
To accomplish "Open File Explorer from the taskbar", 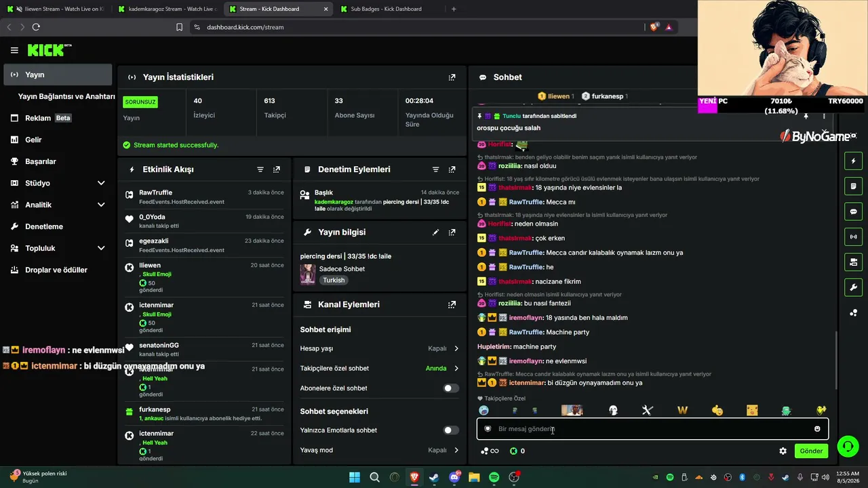I will (x=474, y=477).
